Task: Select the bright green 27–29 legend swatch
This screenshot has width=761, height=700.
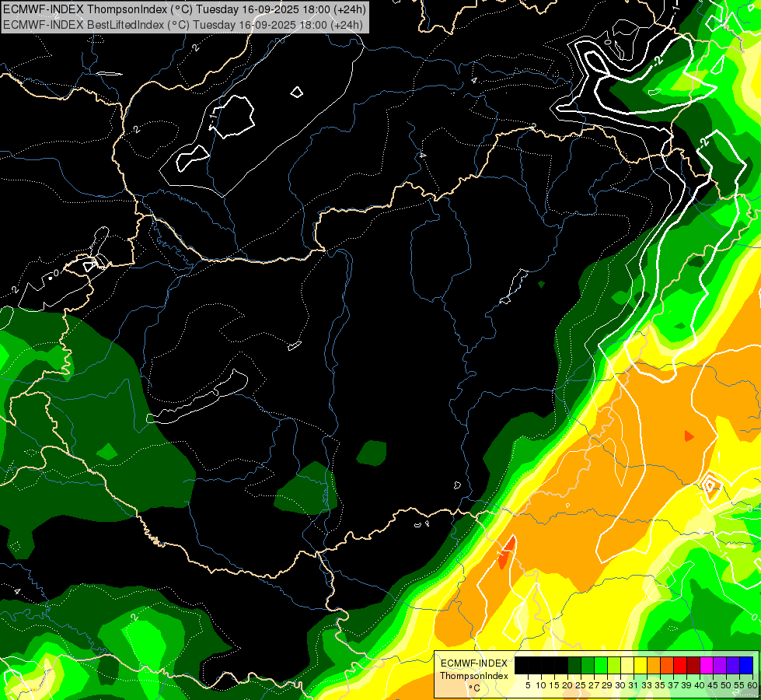Action: (x=601, y=666)
